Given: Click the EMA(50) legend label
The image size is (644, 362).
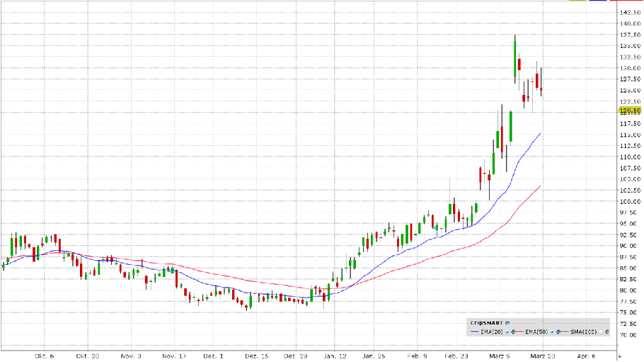Looking at the screenshot, I should click(536, 332).
